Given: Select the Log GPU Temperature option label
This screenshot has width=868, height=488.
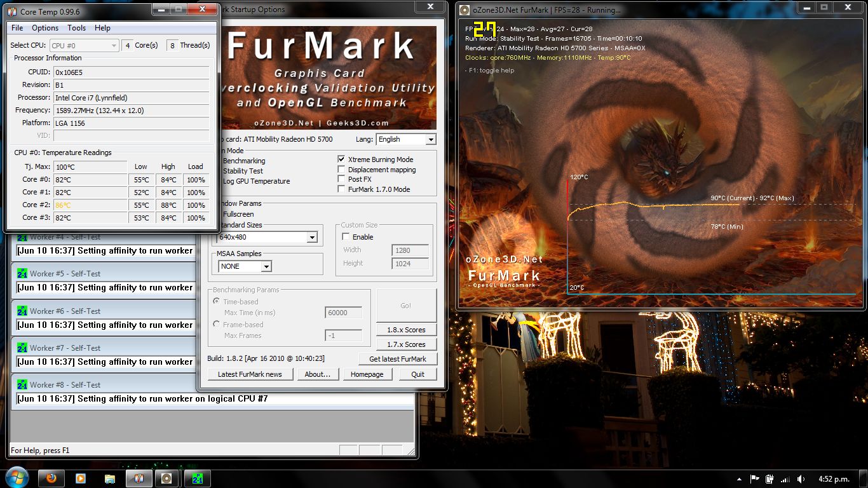Looking at the screenshot, I should (256, 181).
